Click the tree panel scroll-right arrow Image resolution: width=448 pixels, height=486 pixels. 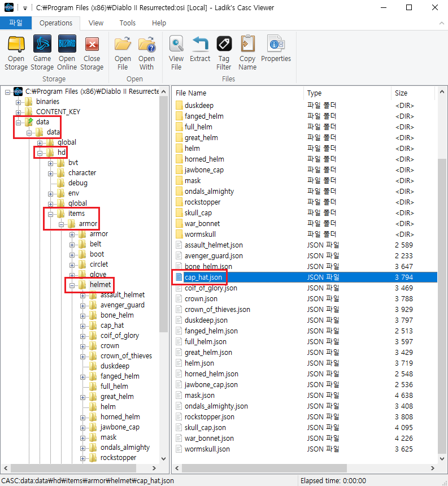[x=154, y=468]
